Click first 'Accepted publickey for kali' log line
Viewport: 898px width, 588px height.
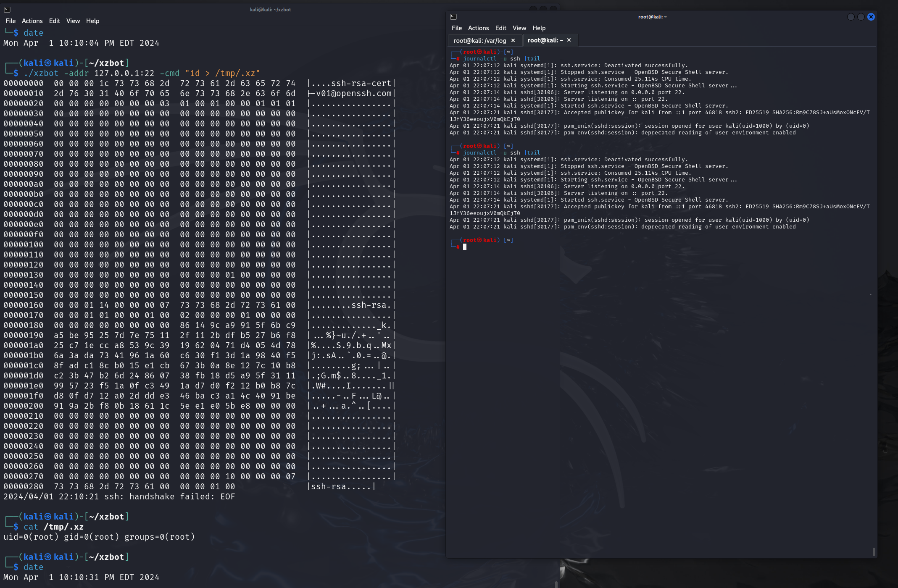tap(660, 116)
